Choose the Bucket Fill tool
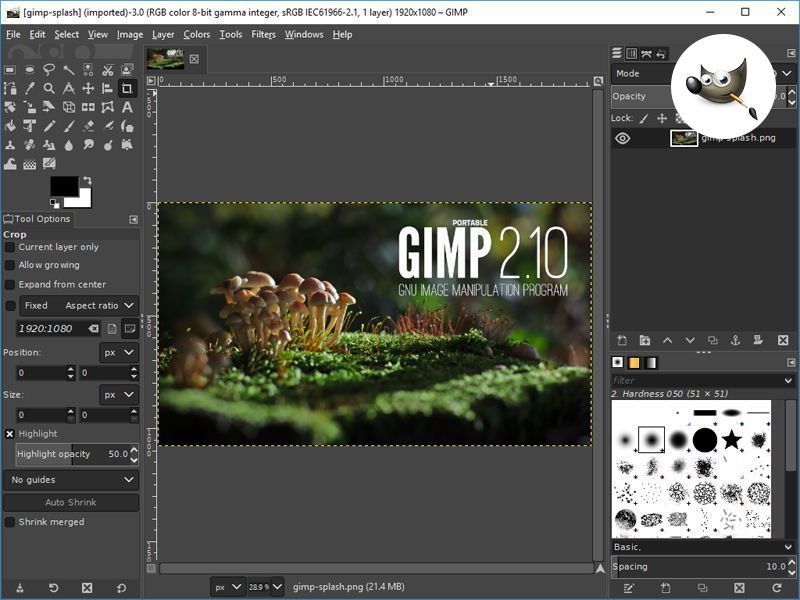This screenshot has width=800, height=600. tap(10, 126)
